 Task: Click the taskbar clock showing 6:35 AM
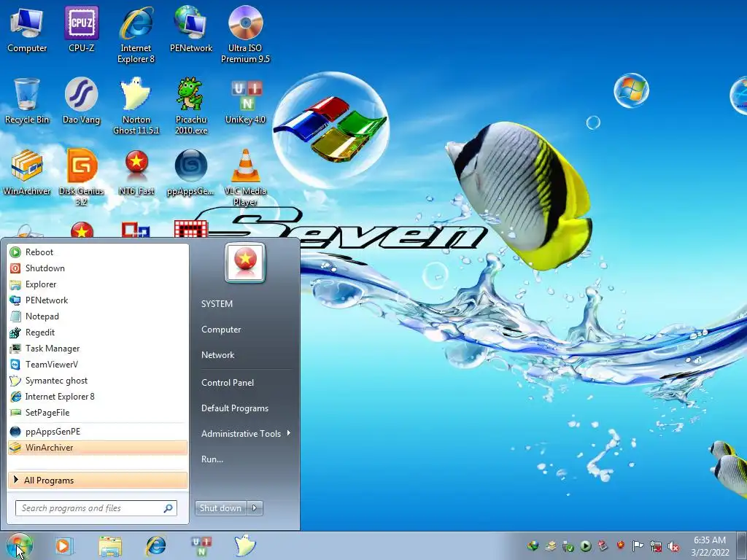pyautogui.click(x=710, y=545)
